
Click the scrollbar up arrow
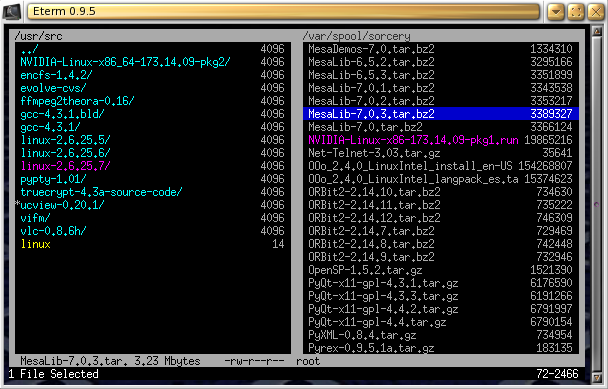click(x=597, y=31)
